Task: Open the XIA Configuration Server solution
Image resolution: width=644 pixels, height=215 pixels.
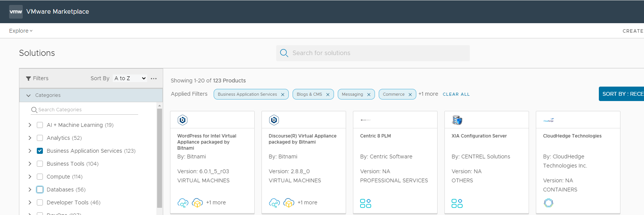Action: coord(479,136)
